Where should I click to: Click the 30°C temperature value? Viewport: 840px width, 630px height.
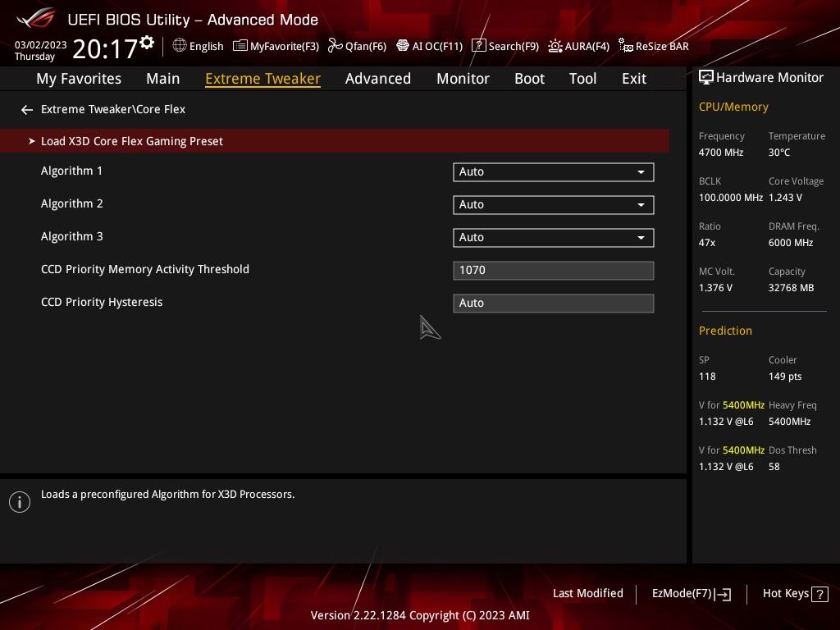coord(779,153)
